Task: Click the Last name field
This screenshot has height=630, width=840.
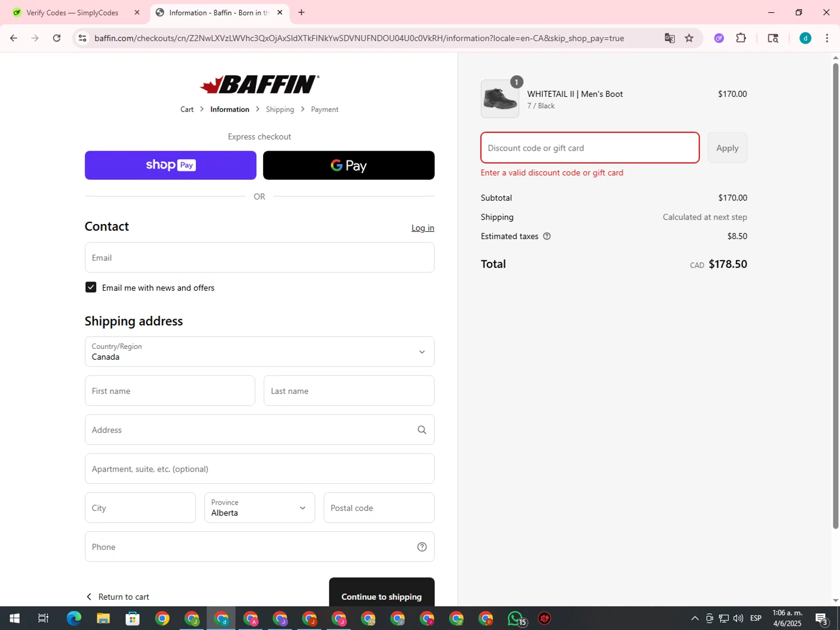Action: pos(349,391)
